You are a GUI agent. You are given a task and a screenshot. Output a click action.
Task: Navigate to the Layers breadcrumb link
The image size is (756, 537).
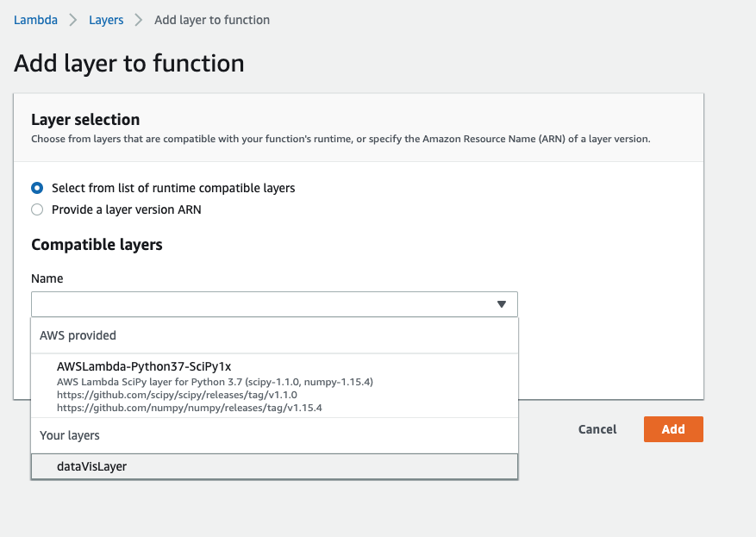point(106,20)
